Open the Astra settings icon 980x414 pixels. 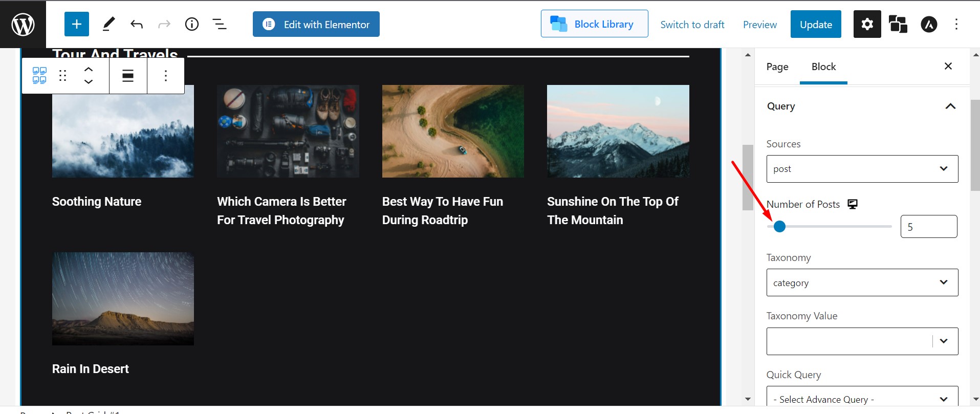929,24
